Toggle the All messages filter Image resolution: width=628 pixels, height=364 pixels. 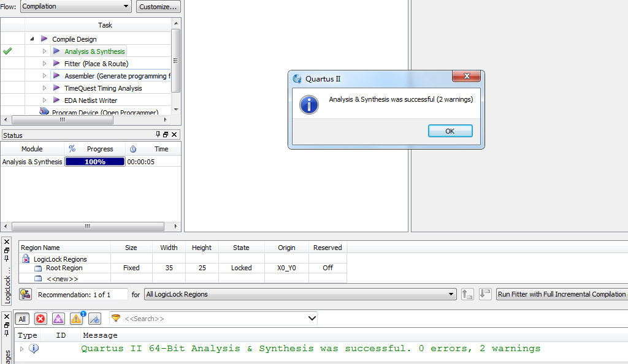tap(22, 319)
